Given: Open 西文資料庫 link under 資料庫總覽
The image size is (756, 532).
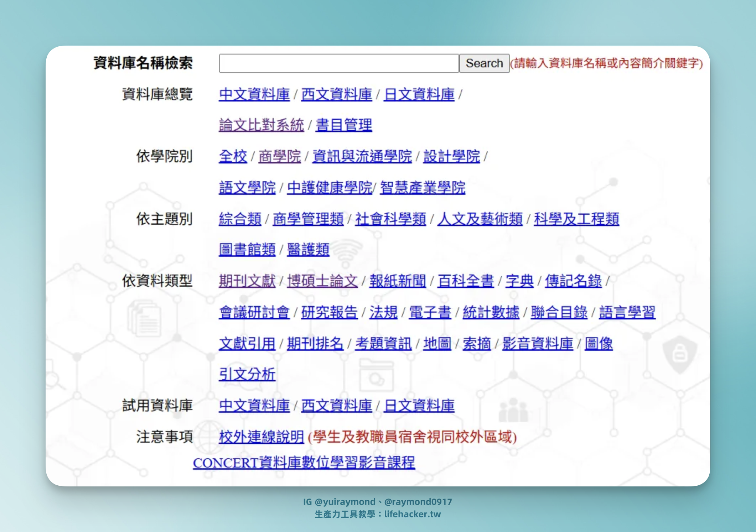Looking at the screenshot, I should (x=336, y=94).
